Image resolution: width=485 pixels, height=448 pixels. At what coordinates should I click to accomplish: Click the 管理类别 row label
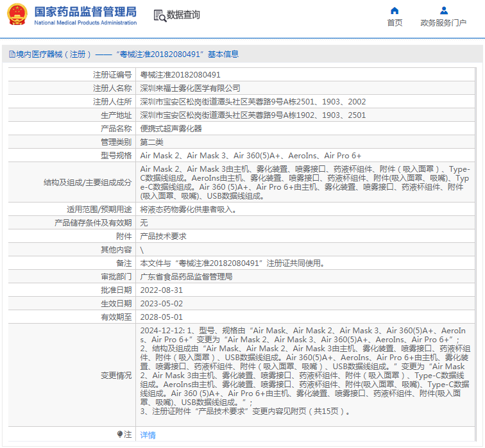pyautogui.click(x=116, y=142)
